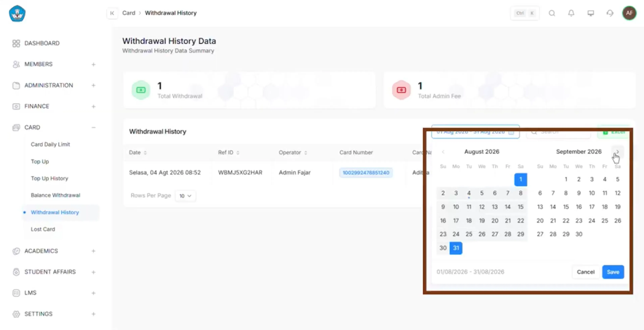
Task: Click the school logo in the sidebar
Action: point(17,13)
